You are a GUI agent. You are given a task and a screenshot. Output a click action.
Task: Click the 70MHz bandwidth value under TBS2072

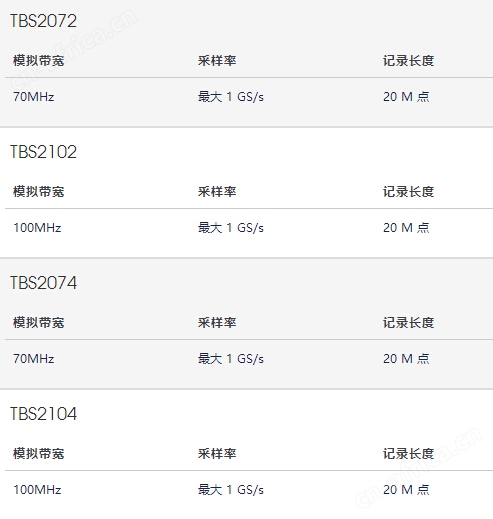(x=34, y=97)
